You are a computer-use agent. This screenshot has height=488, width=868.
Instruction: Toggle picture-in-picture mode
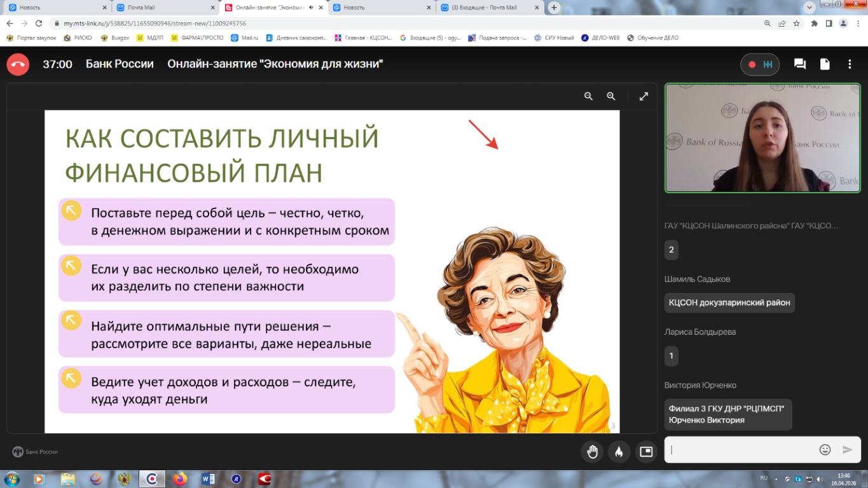click(646, 452)
